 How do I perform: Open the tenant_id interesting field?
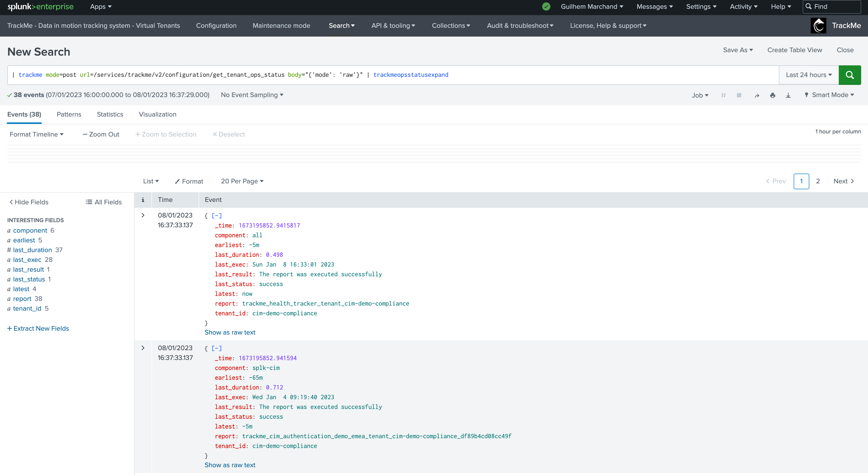point(27,308)
